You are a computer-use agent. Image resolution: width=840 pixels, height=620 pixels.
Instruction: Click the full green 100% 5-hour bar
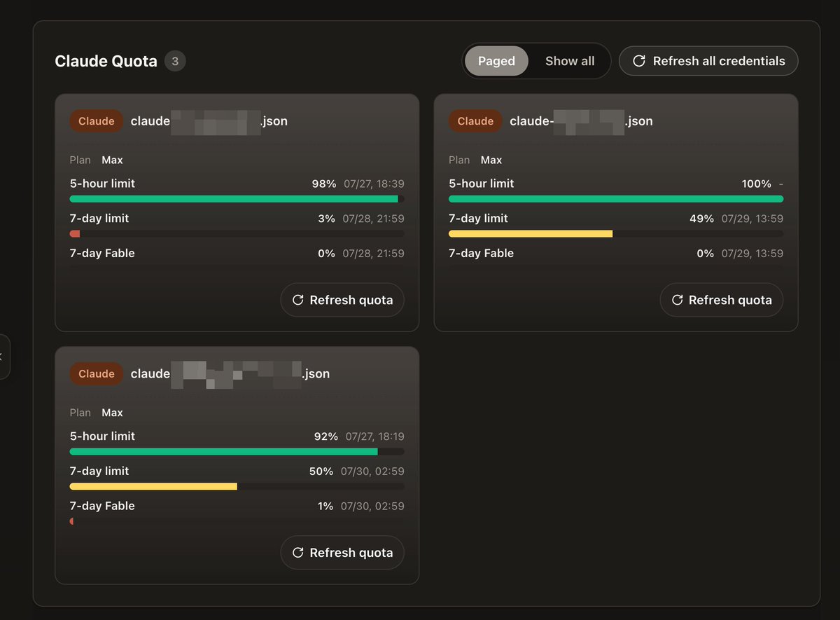tap(616, 199)
